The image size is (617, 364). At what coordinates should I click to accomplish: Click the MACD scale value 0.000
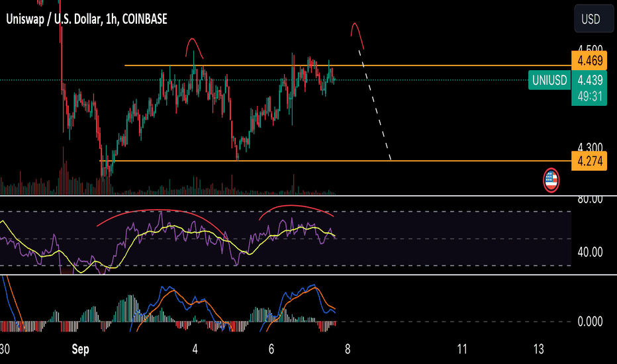coord(590,322)
